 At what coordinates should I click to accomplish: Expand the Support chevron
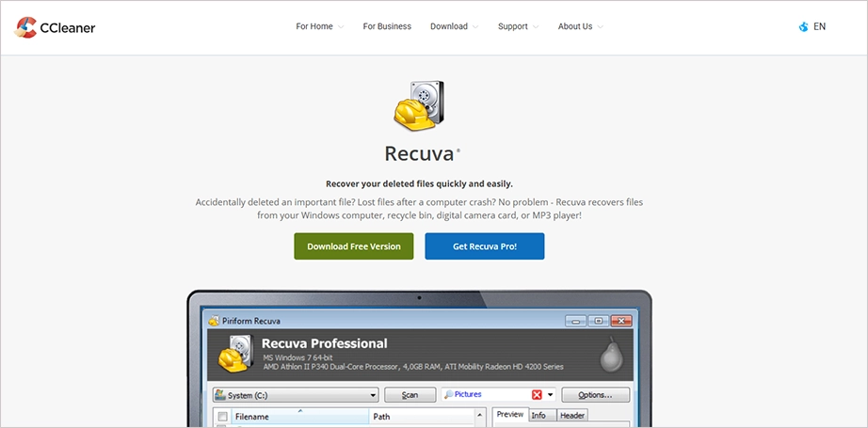(536, 27)
